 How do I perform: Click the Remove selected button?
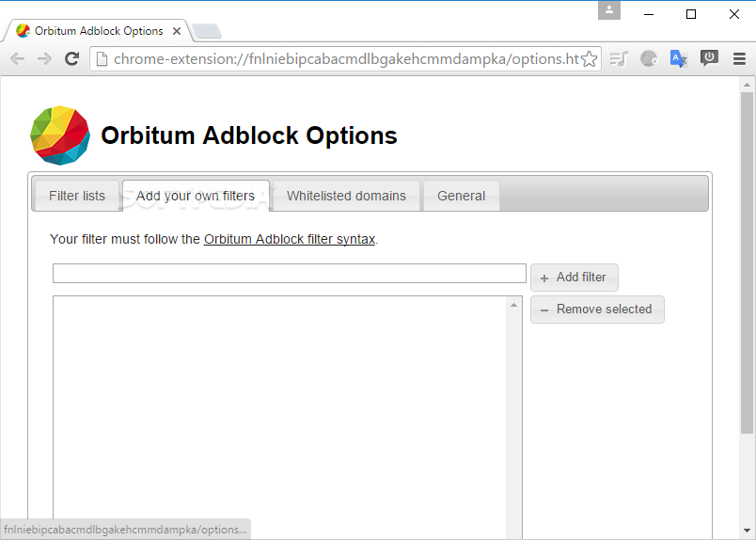click(597, 310)
